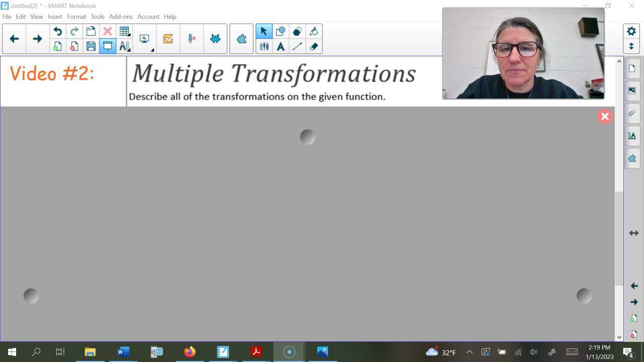
Task: Select the Eraser tool
Action: point(314,46)
